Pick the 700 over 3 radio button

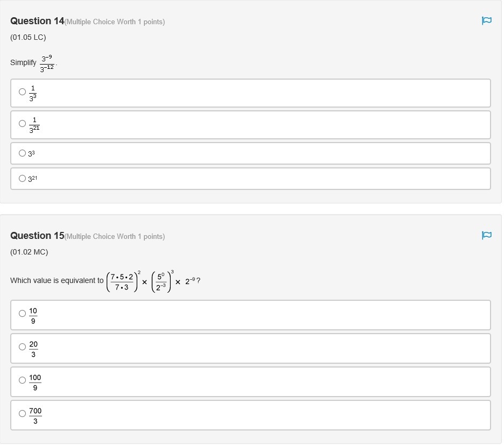pyautogui.click(x=22, y=414)
